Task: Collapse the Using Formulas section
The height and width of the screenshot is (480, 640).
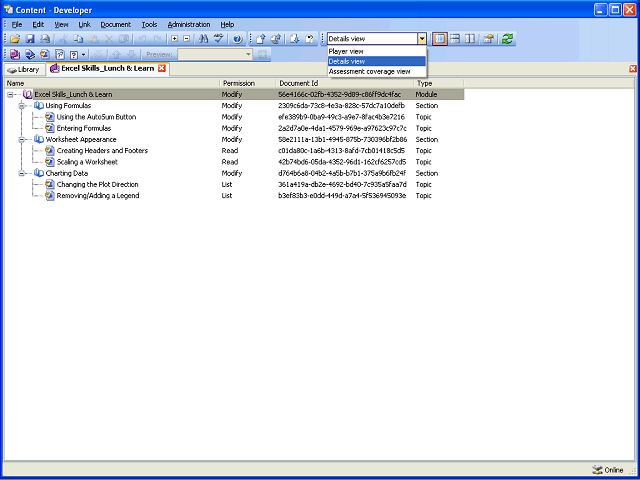Action: 21,106
